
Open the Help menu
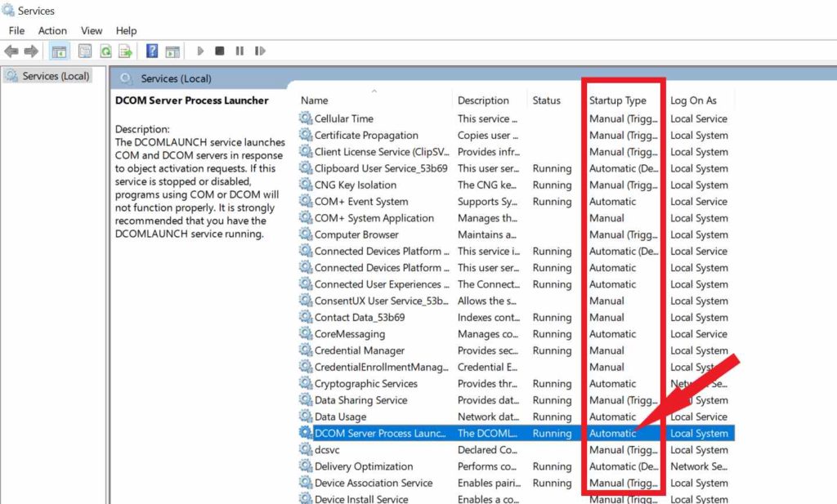tap(126, 31)
